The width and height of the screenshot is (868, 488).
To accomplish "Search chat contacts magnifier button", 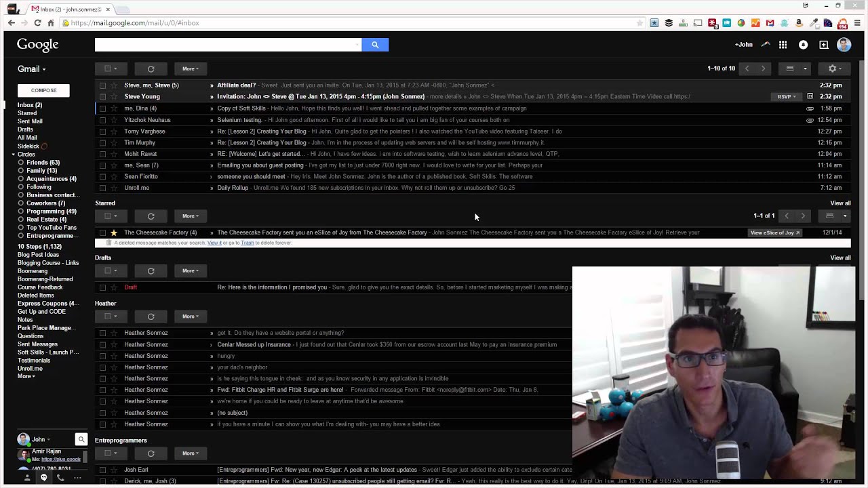I will click(81, 439).
